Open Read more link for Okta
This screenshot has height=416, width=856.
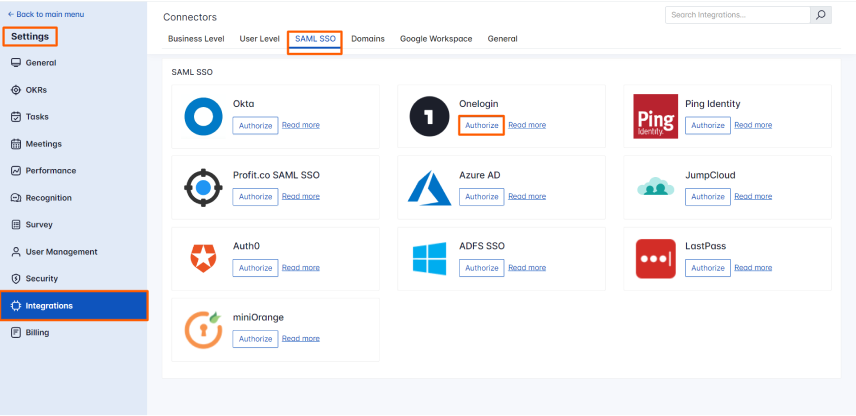tap(301, 125)
